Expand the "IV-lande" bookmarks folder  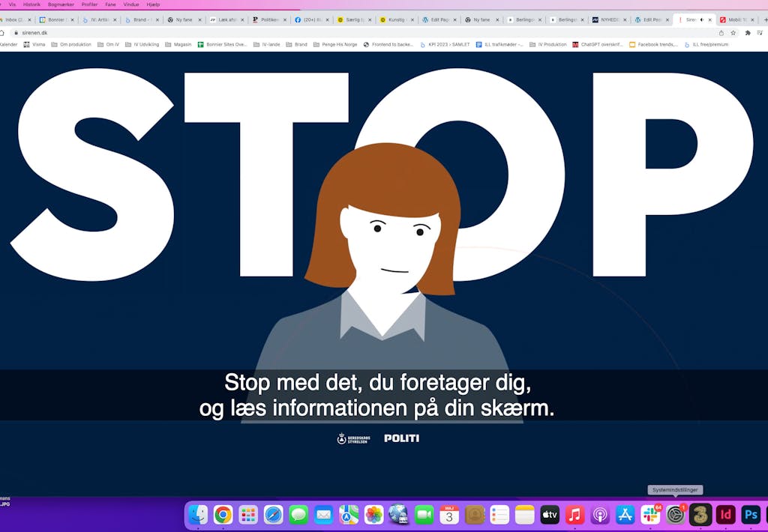[266, 44]
